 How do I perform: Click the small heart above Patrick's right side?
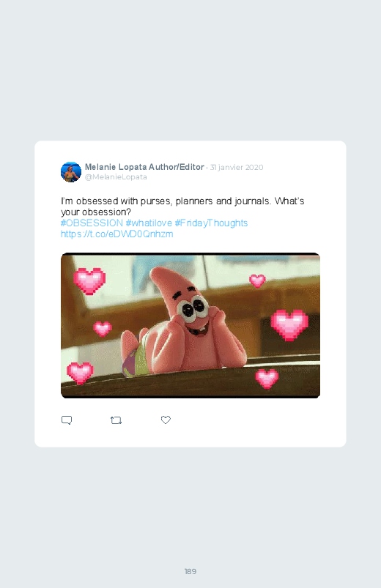(257, 281)
